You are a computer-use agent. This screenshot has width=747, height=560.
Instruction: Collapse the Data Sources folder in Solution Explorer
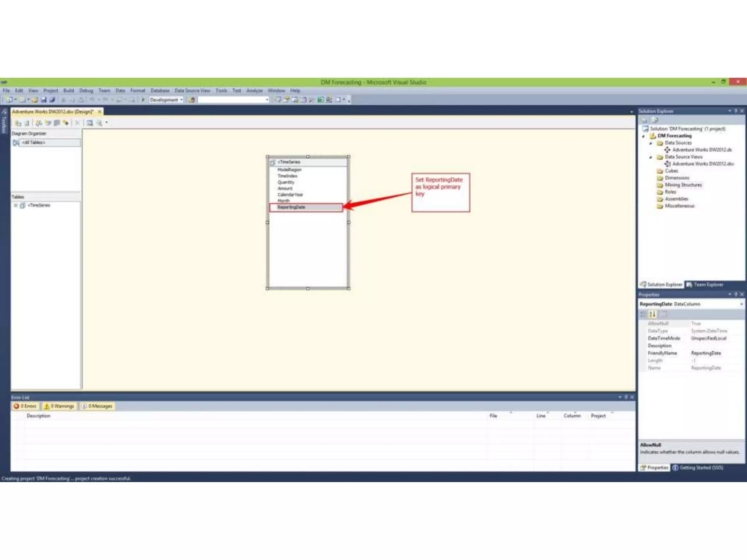point(651,143)
